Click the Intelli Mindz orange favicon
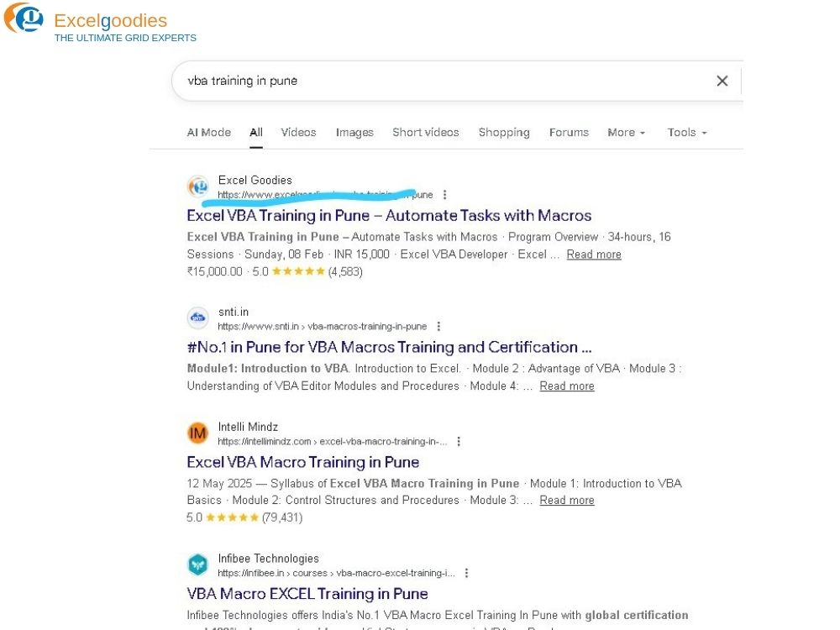The image size is (840, 630). pos(197,433)
